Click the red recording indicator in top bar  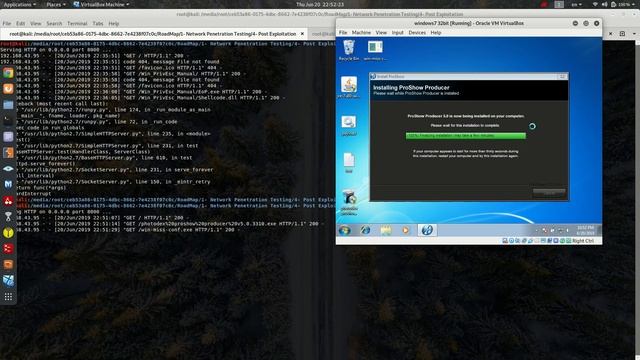pyautogui.click(x=544, y=4)
